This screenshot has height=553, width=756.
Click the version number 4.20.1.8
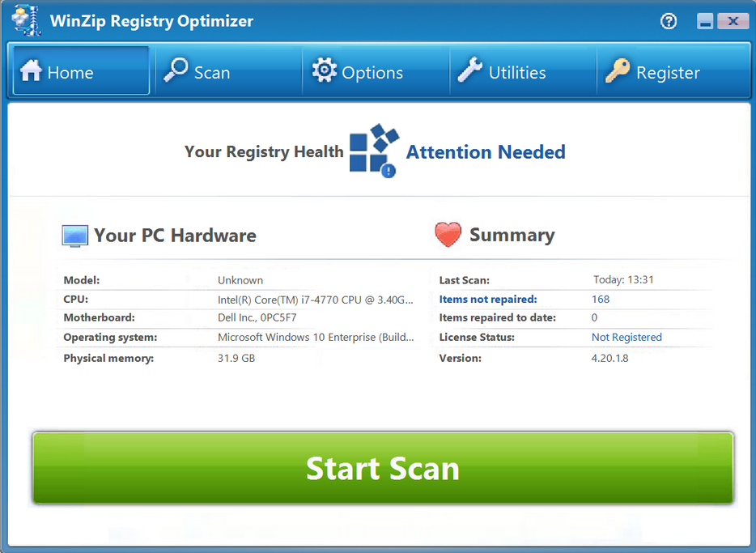pos(609,358)
